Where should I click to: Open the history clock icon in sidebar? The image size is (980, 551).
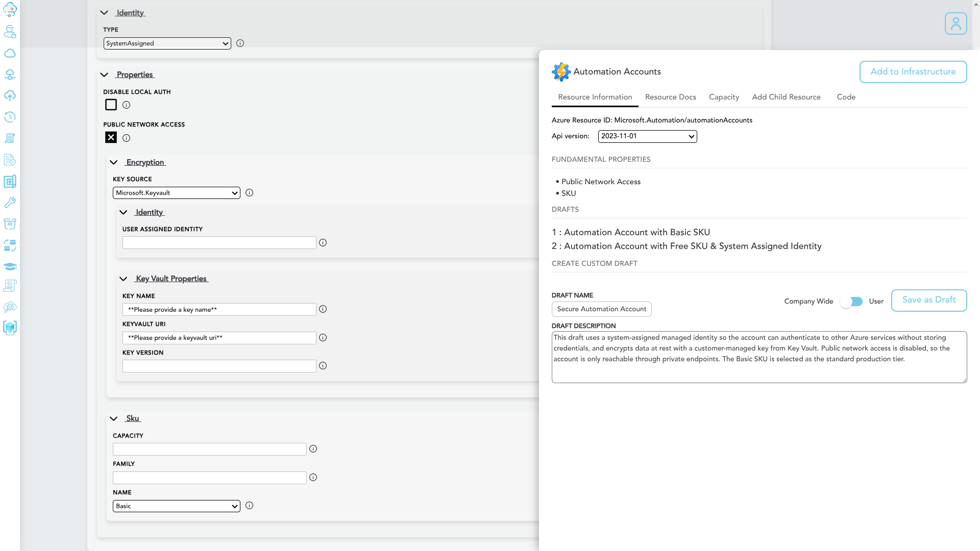(10, 117)
